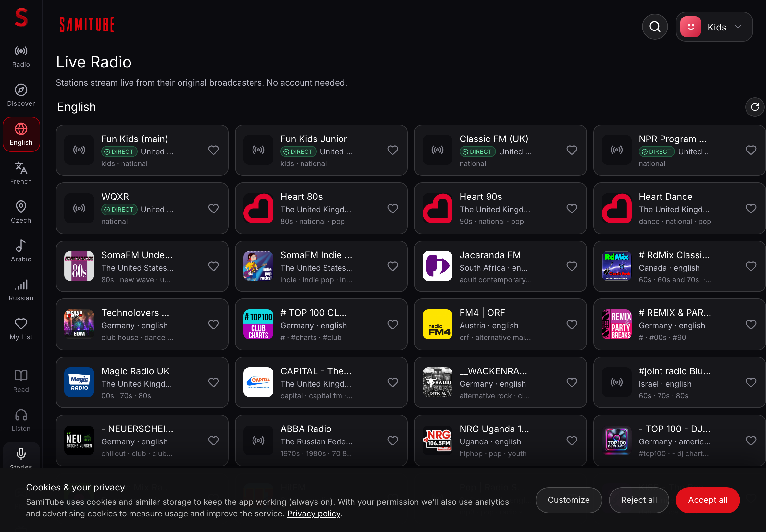
Task: Click Reject all cookies button
Action: pos(639,500)
